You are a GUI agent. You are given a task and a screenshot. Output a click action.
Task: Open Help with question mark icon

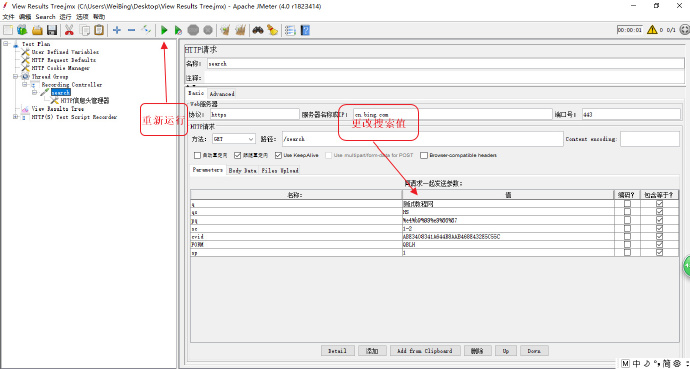(x=305, y=30)
